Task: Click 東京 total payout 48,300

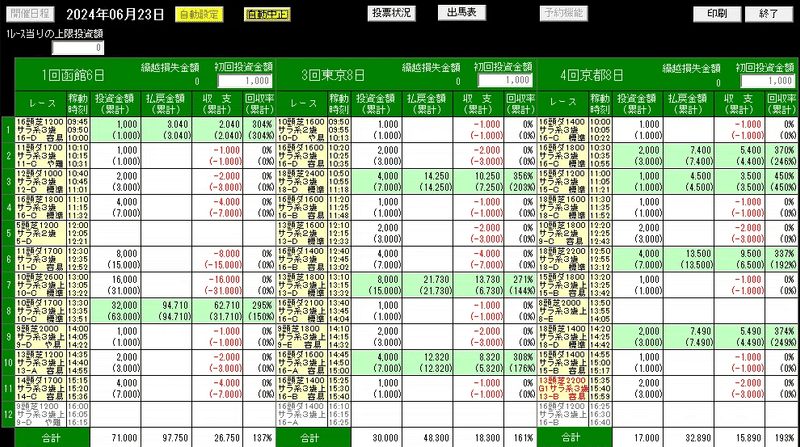Action: [x=428, y=438]
